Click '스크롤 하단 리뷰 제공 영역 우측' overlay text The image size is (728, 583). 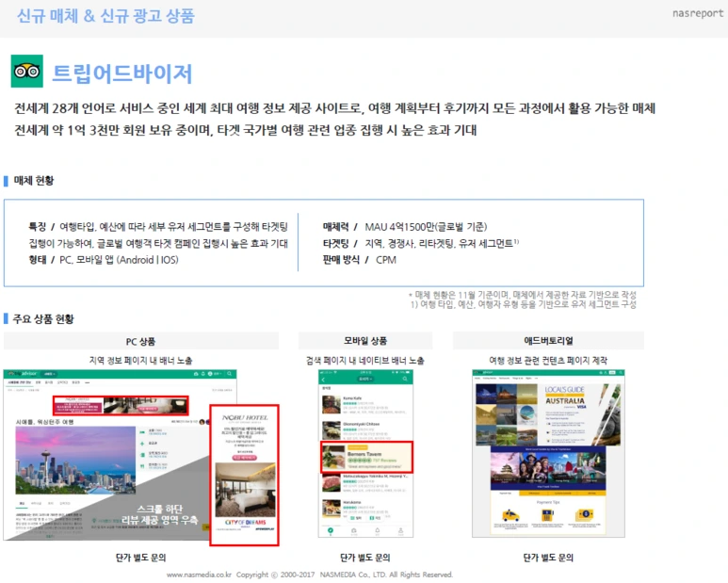point(160,514)
